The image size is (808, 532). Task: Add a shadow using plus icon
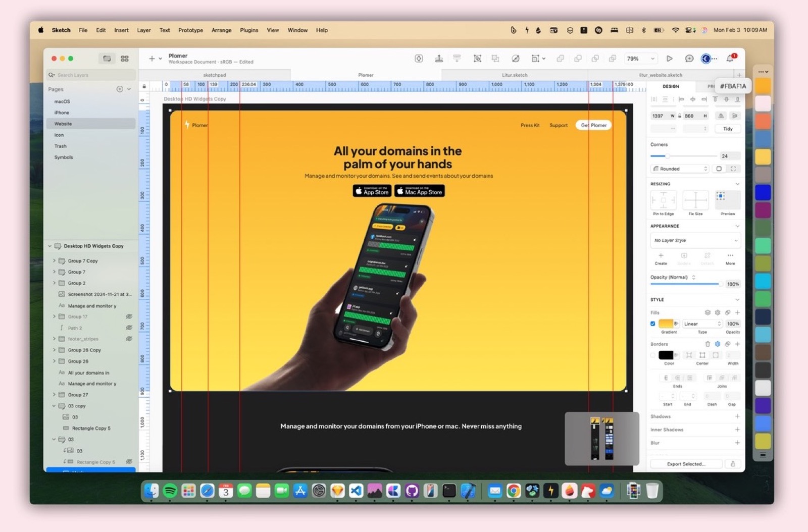tap(737, 416)
